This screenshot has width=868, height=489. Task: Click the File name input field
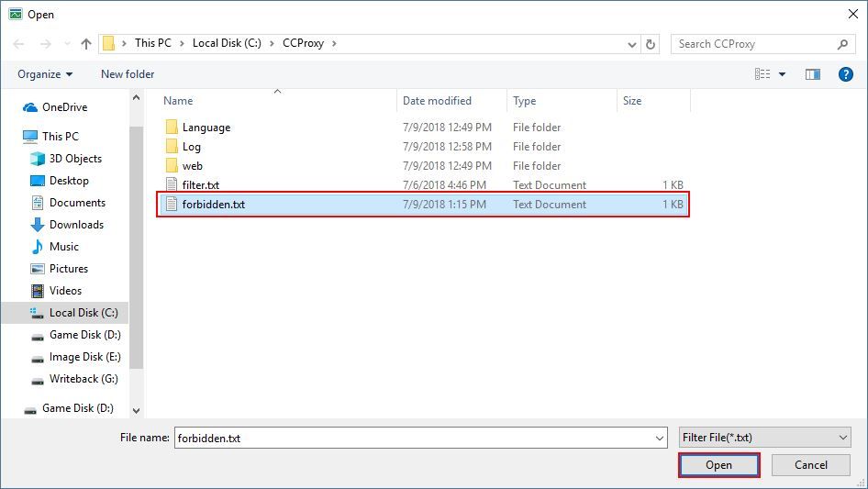414,438
